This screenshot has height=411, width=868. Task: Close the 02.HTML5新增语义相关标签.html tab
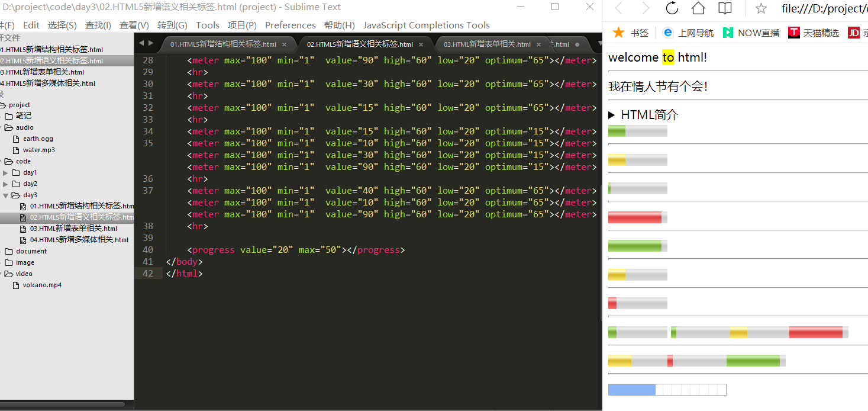click(x=421, y=44)
